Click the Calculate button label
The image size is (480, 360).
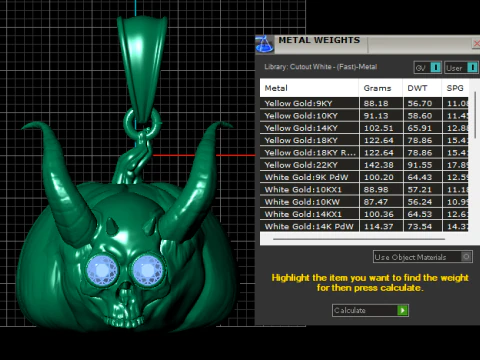(x=350, y=310)
